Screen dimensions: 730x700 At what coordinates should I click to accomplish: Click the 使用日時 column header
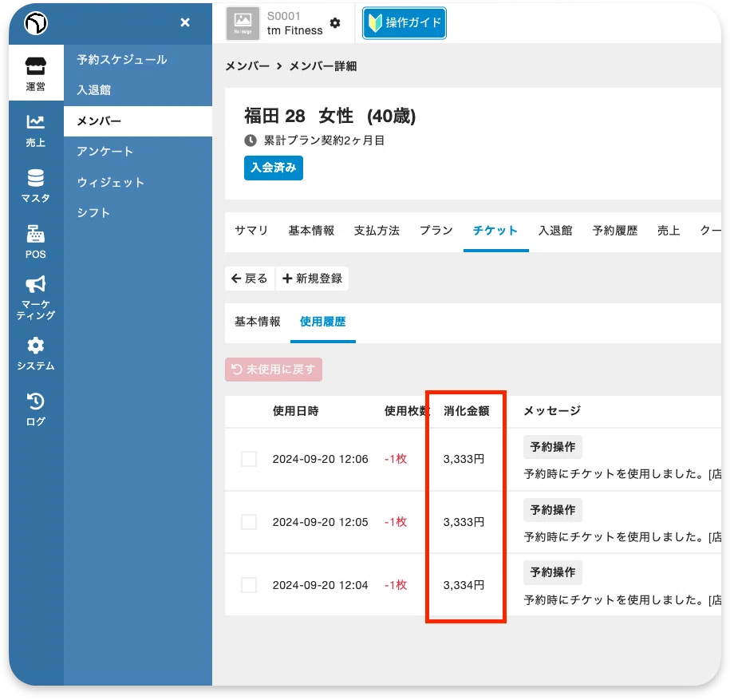coord(296,411)
